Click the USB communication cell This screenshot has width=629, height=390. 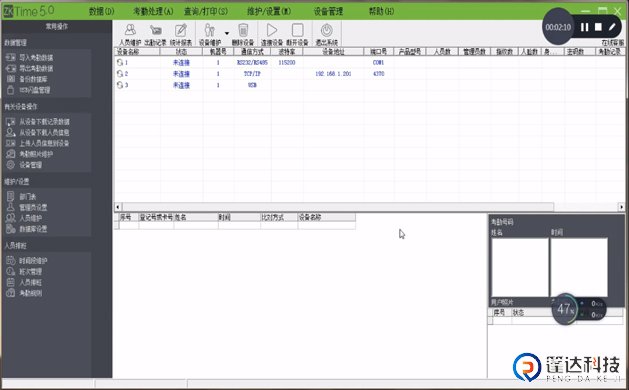click(x=252, y=85)
